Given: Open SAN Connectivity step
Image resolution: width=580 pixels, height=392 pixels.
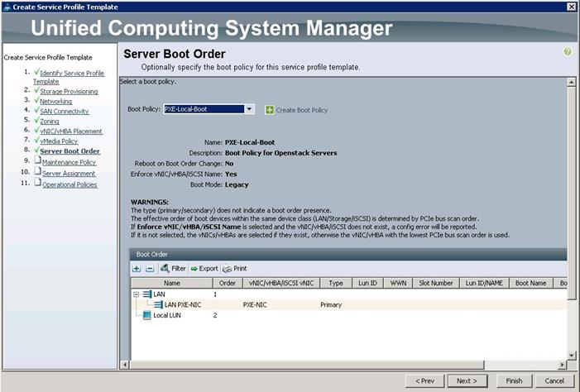Looking at the screenshot, I should coord(65,112).
